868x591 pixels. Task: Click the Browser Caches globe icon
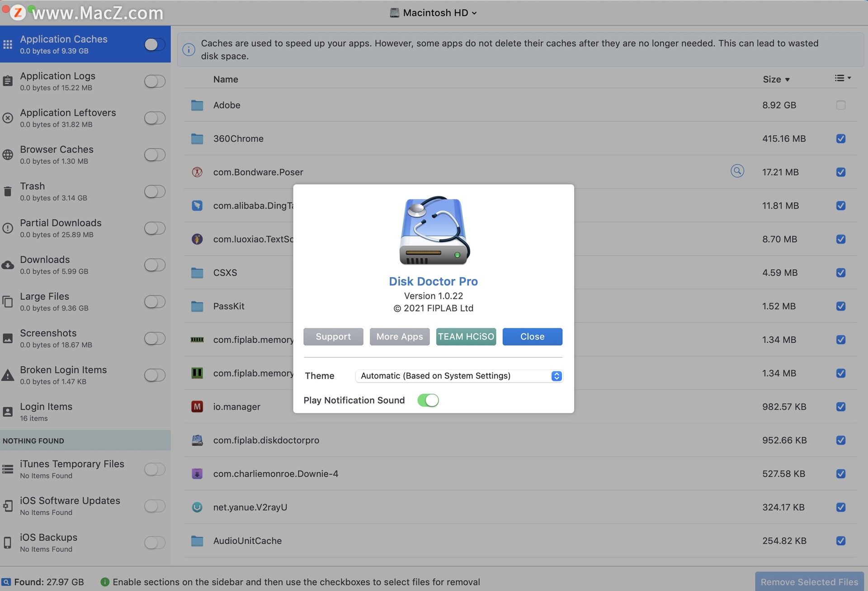click(x=8, y=155)
